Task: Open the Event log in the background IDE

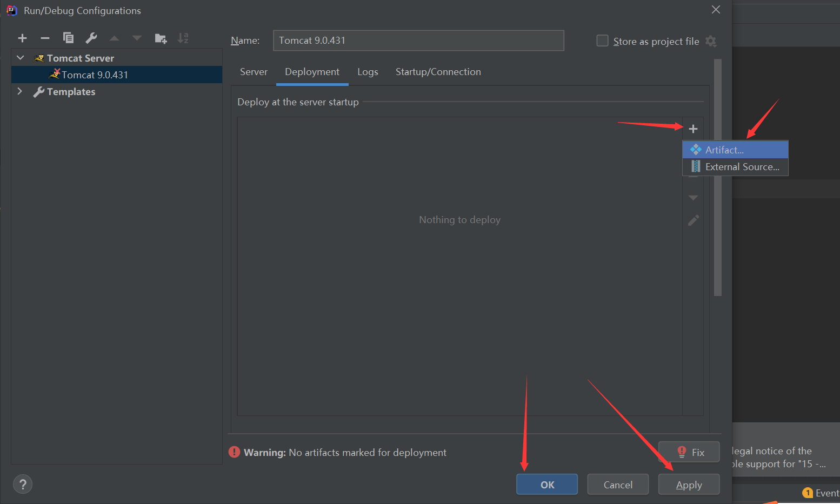Action: (821, 493)
